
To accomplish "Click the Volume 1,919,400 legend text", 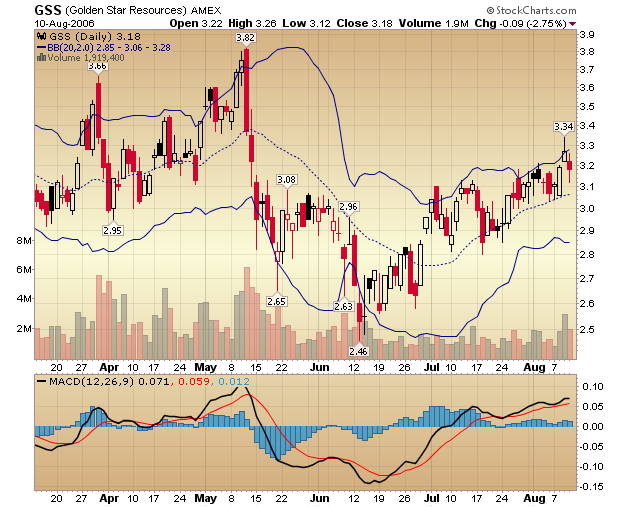I will click(x=86, y=58).
